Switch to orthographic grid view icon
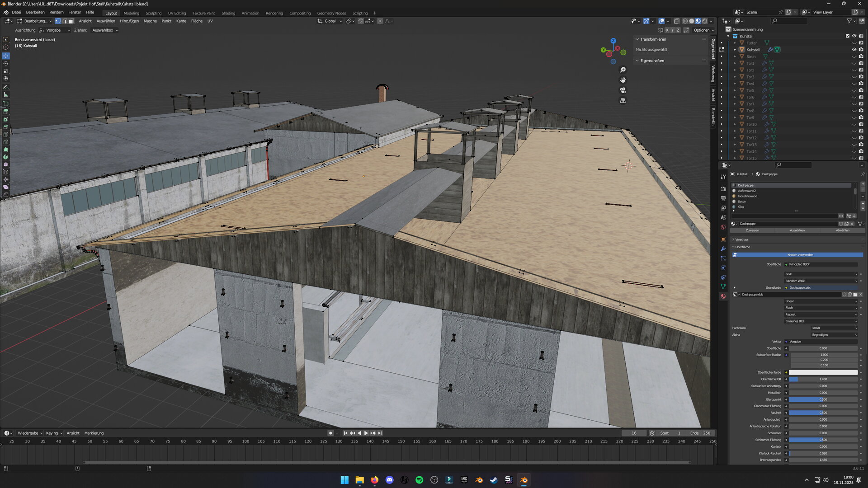This screenshot has width=868, height=488. point(623,100)
